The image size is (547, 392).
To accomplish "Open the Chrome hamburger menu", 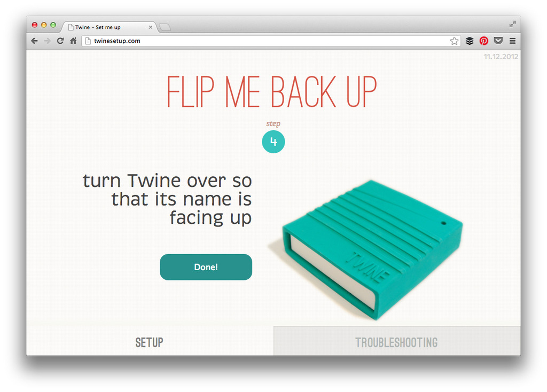I will pyautogui.click(x=512, y=41).
